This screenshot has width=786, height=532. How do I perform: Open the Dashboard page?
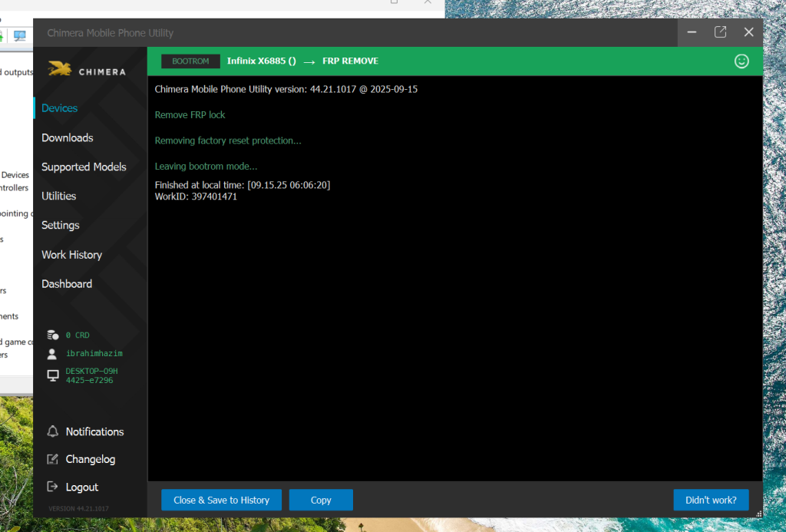point(67,284)
